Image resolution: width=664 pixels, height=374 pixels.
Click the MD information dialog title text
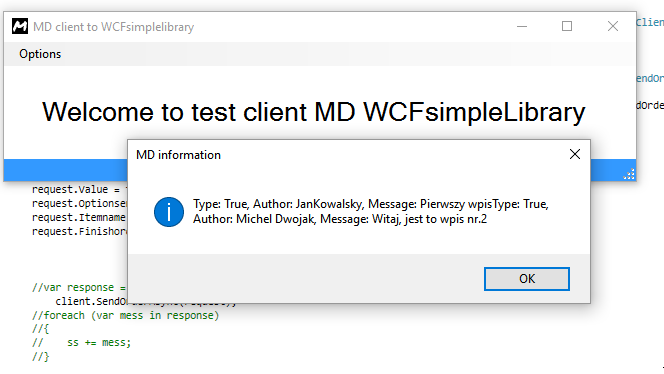tap(178, 155)
